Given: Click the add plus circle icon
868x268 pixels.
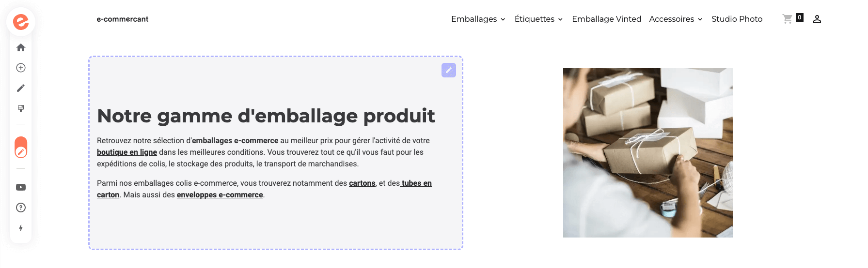Looking at the screenshot, I should coord(21,68).
